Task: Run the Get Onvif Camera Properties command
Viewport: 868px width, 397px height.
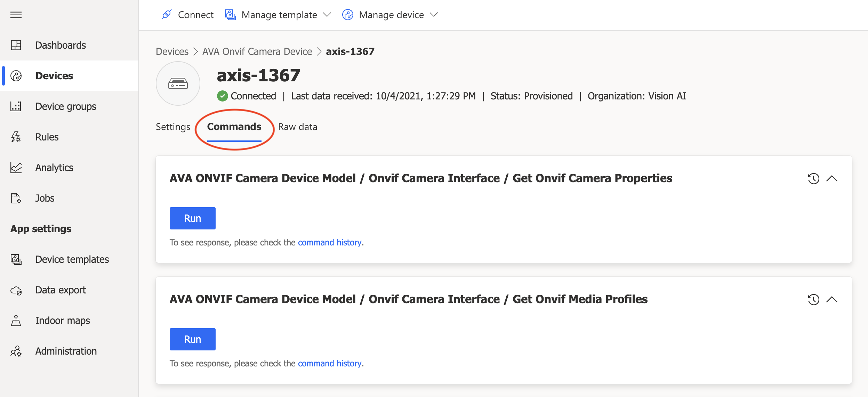Action: [192, 218]
